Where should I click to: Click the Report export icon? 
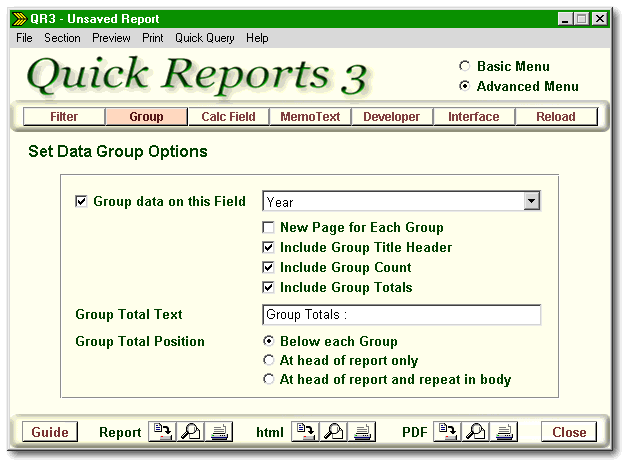[162, 432]
